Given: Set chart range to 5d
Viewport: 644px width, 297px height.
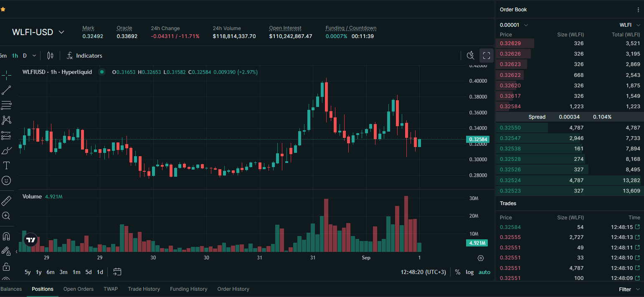Looking at the screenshot, I should [89, 272].
